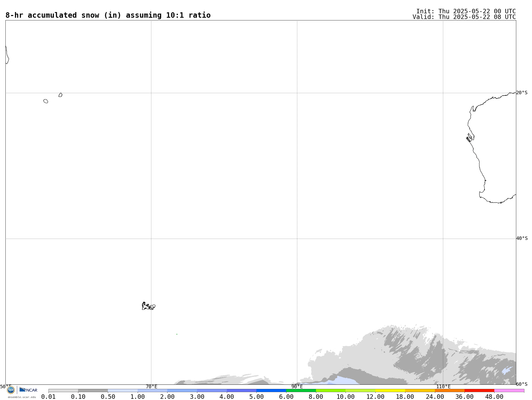
Task: Click the Kerguelen island outline near 70°E
Action: [149, 306]
